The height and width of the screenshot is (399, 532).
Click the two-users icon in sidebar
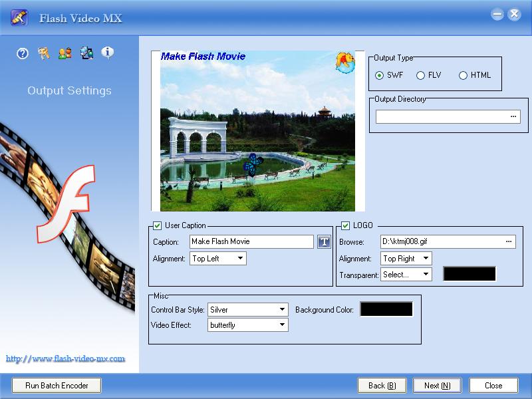click(x=65, y=53)
